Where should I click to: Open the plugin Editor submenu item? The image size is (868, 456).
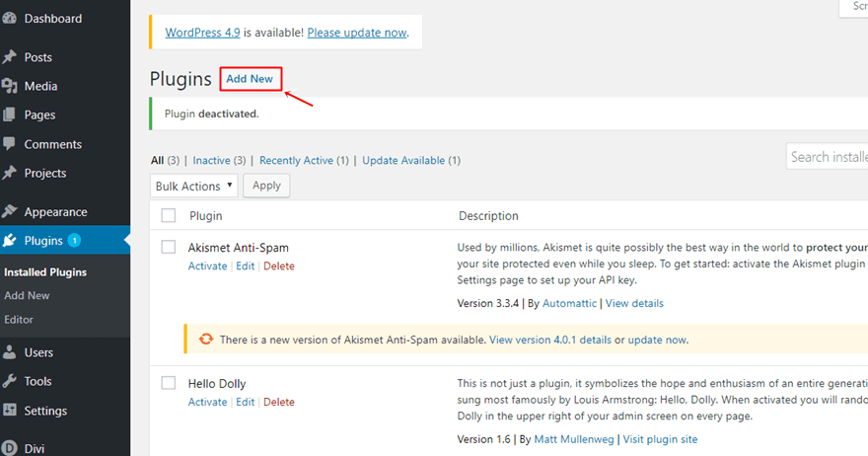(19, 319)
